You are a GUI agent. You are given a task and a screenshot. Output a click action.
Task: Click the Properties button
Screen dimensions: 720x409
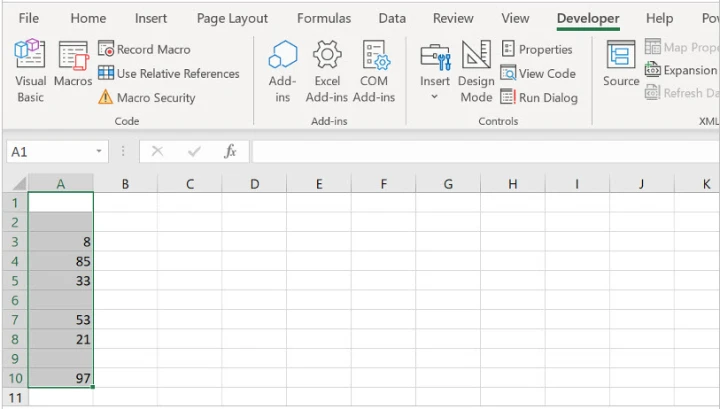point(536,49)
